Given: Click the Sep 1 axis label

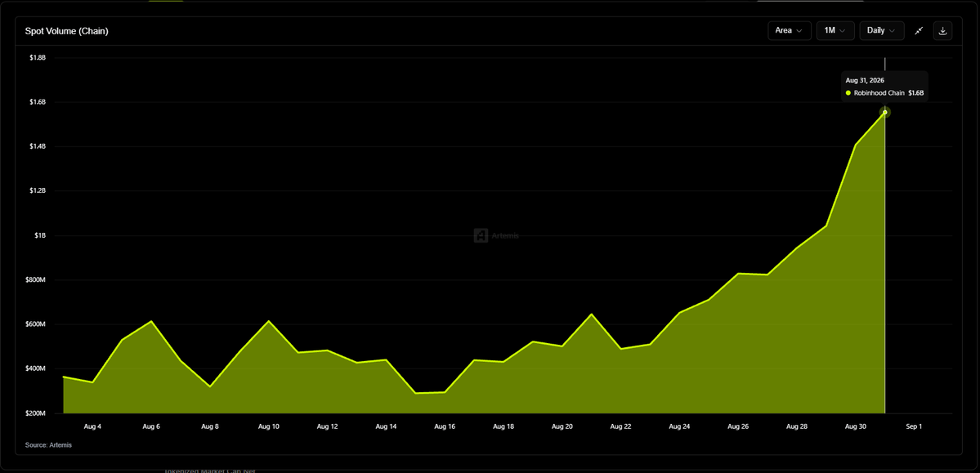Looking at the screenshot, I should (914, 426).
